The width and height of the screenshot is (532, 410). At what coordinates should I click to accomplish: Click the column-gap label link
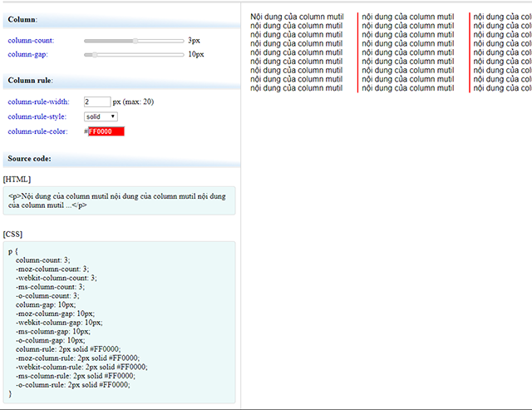(27, 54)
